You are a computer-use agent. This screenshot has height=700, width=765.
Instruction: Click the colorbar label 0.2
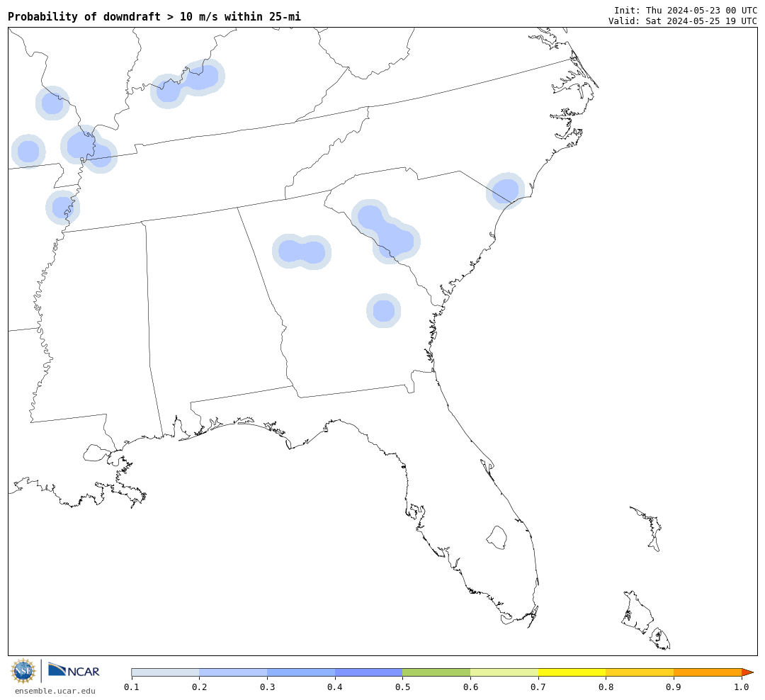click(200, 687)
